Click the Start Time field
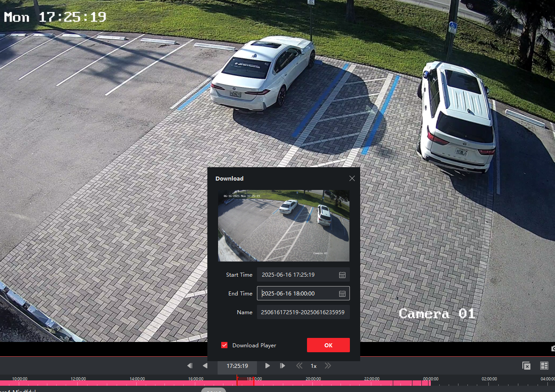Image resolution: width=555 pixels, height=392 pixels. click(x=297, y=275)
